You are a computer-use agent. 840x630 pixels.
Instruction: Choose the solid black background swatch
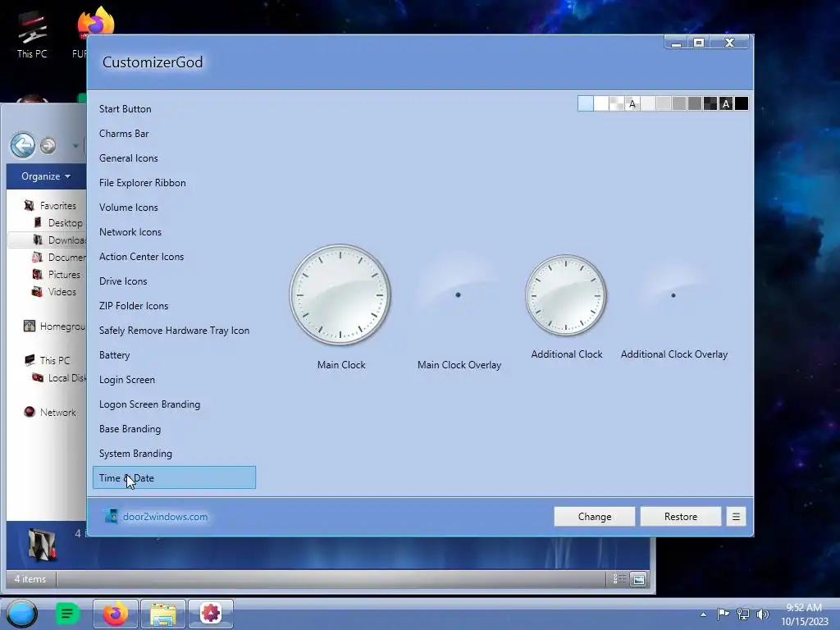coord(741,103)
